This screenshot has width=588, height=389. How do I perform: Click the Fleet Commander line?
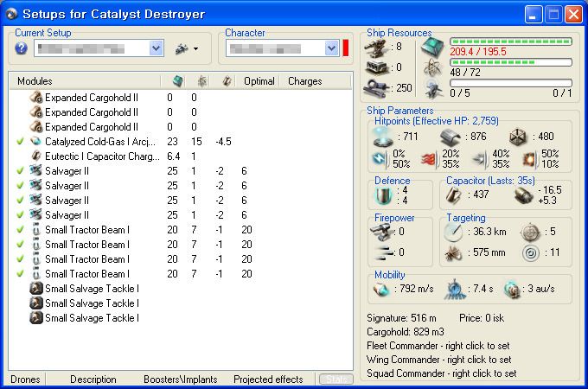tap(438, 346)
